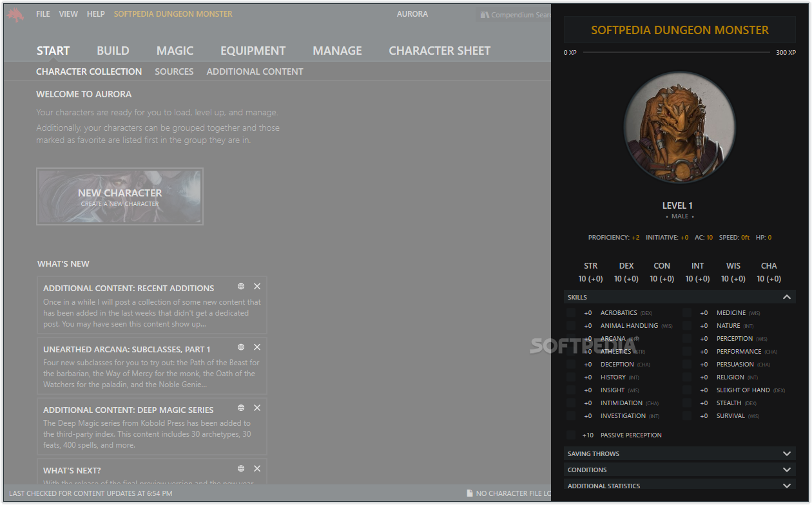This screenshot has height=505, width=812.
Task: Open the View menu
Action: tap(68, 14)
